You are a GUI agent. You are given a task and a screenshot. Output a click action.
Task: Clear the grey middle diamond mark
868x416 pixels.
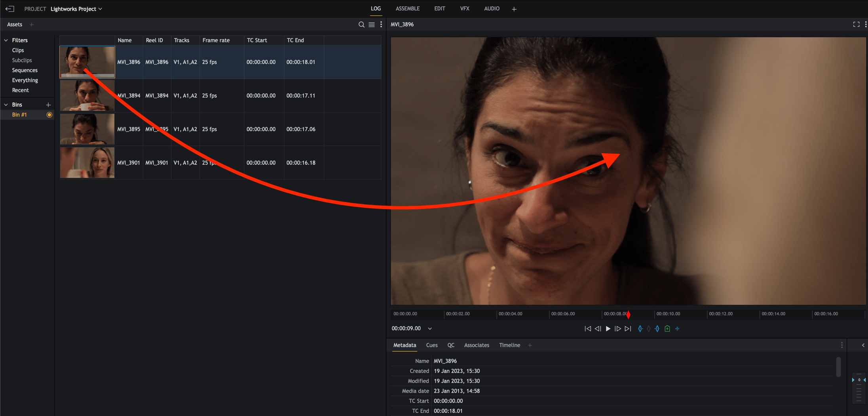point(648,329)
